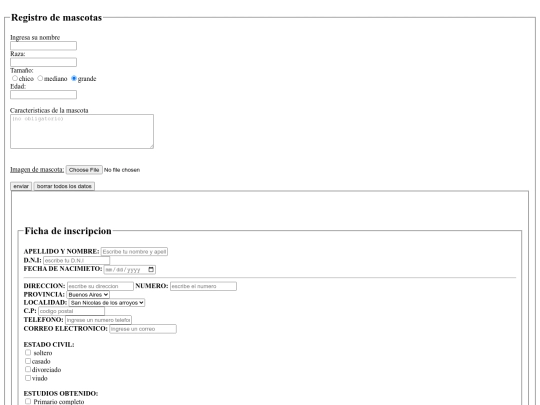Open the PROVINCIA dropdown
Screen dimensions: 540x405
click(88, 295)
